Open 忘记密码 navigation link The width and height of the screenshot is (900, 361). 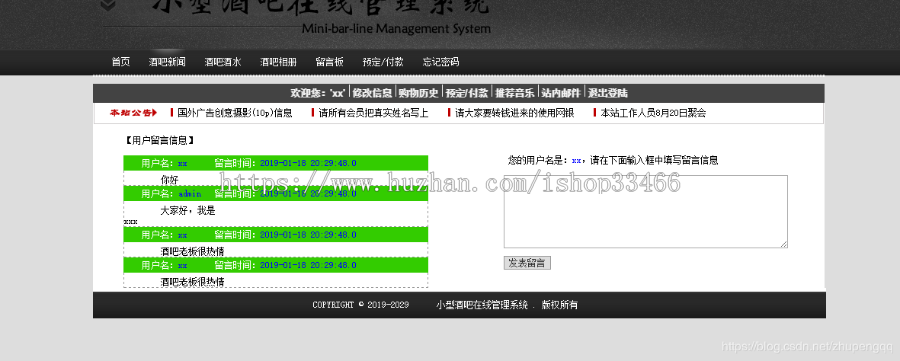[441, 62]
